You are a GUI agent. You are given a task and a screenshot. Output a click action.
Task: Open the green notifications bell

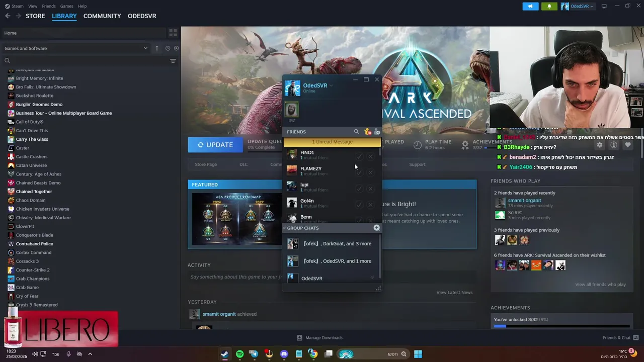(x=549, y=6)
